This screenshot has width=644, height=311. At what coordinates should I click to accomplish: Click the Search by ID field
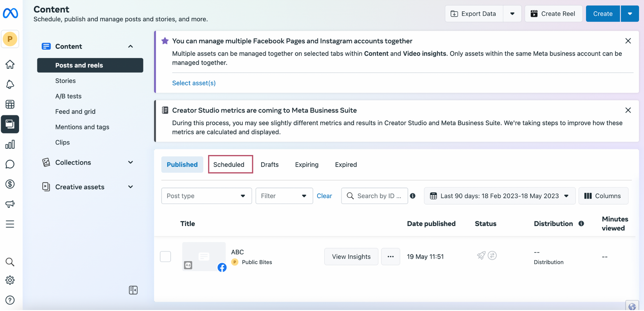point(378,196)
